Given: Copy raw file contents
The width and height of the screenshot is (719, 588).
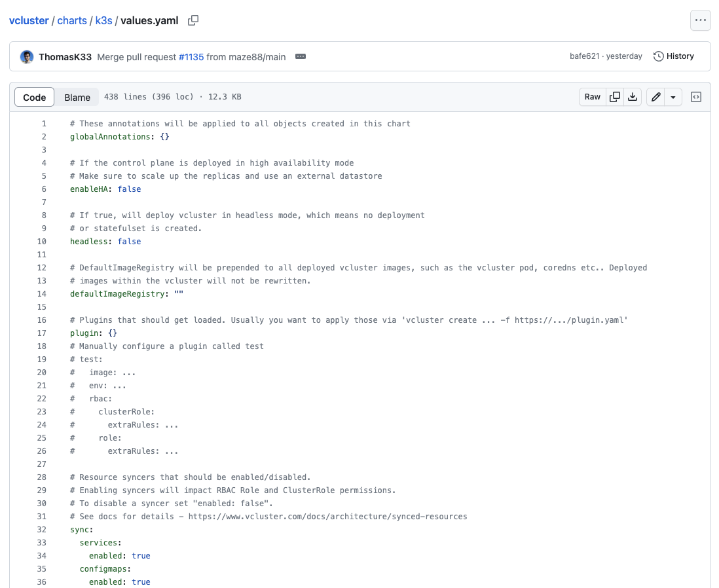Looking at the screenshot, I should point(615,96).
